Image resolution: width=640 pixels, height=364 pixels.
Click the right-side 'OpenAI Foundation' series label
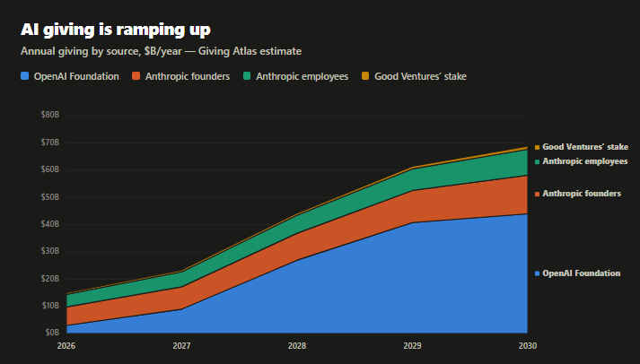click(577, 273)
